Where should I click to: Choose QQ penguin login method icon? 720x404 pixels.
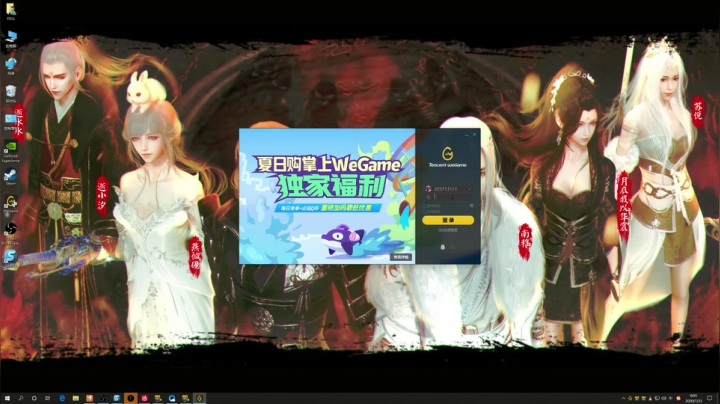pos(443,247)
